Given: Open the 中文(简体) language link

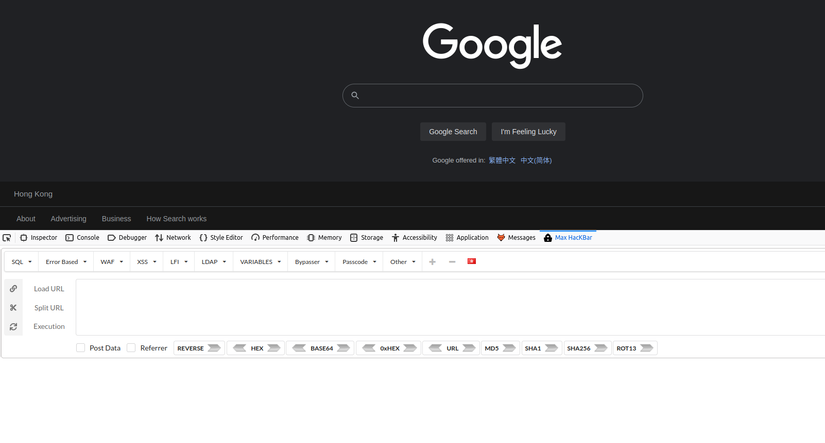Looking at the screenshot, I should point(536,160).
